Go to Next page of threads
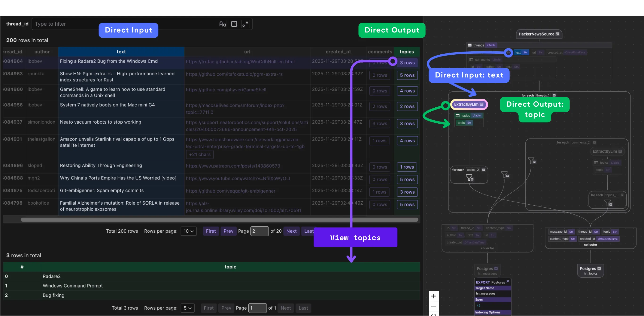Viewport: 644px width, 316px height. tap(291, 231)
